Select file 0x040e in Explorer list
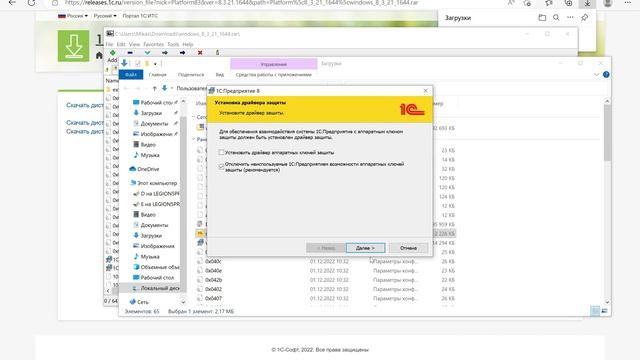The image size is (640, 360). [213, 271]
